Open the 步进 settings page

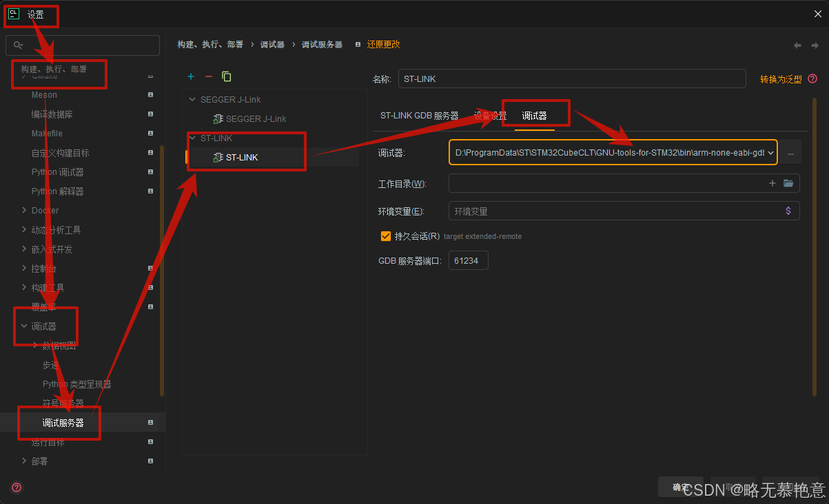(51, 365)
